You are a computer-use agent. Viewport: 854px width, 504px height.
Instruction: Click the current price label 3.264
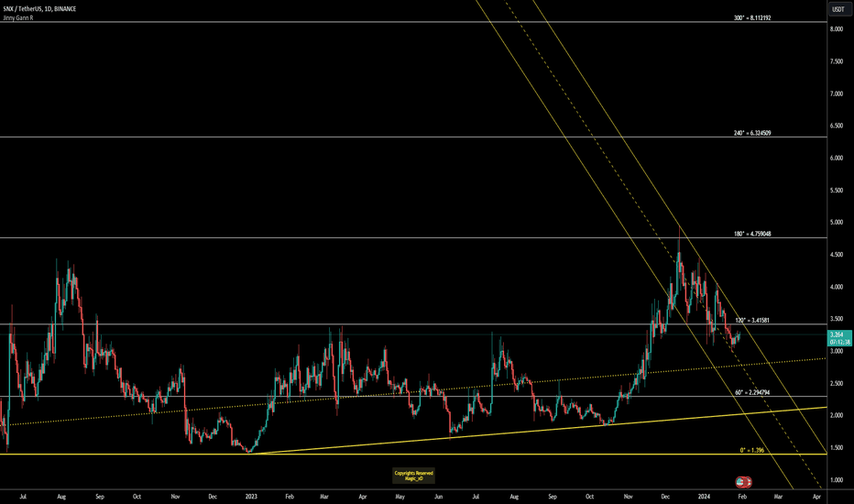pos(836,334)
